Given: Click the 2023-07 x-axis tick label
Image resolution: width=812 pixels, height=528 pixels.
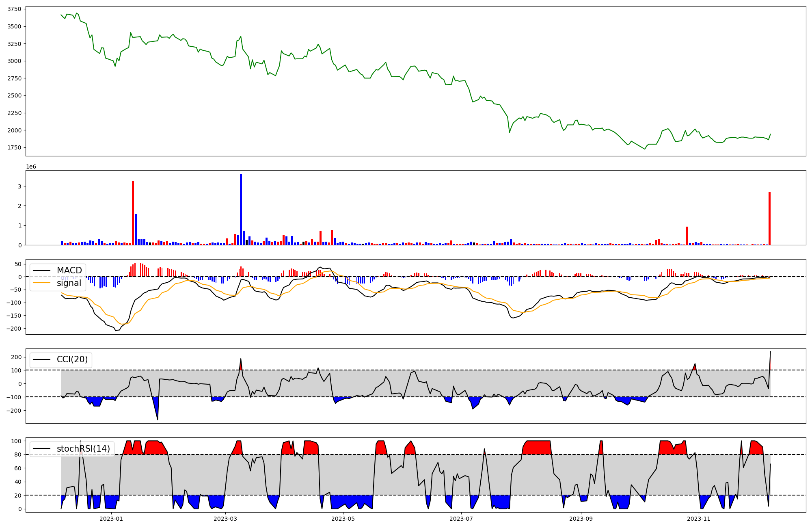Looking at the screenshot, I should click(x=461, y=519).
